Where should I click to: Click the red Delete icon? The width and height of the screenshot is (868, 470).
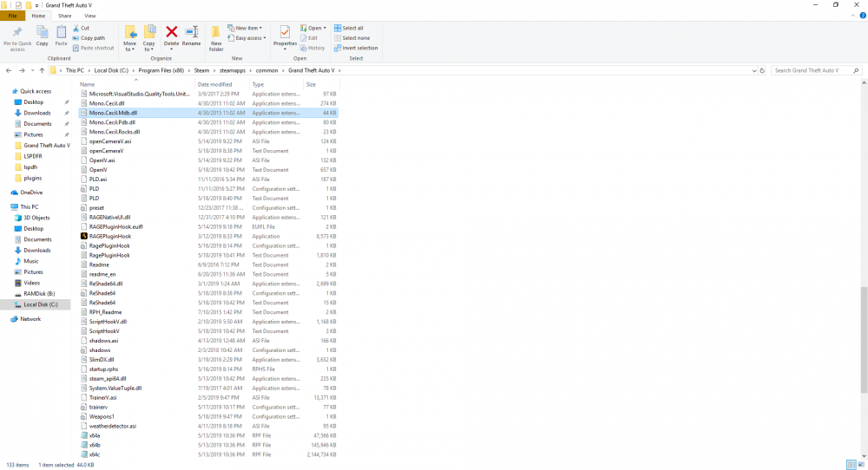[172, 32]
